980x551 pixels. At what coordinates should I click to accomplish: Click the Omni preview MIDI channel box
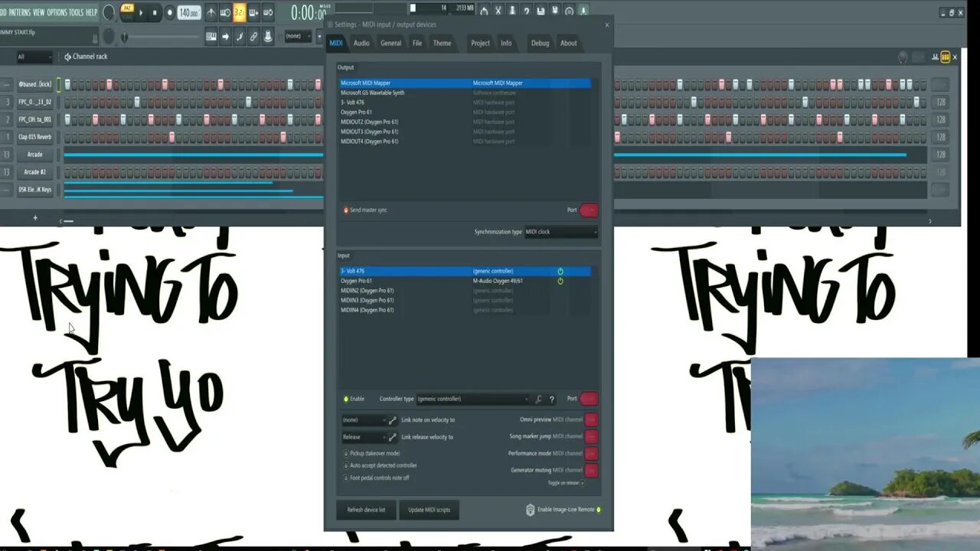(591, 419)
